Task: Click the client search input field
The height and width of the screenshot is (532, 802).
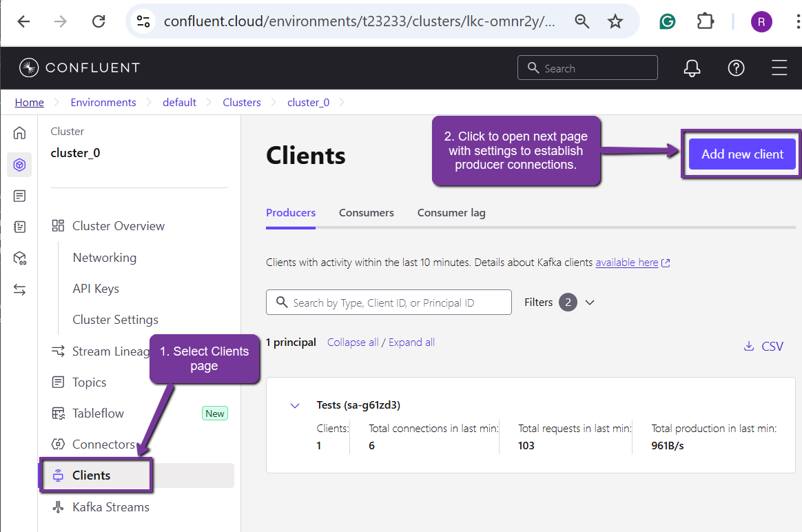Action: (x=389, y=303)
